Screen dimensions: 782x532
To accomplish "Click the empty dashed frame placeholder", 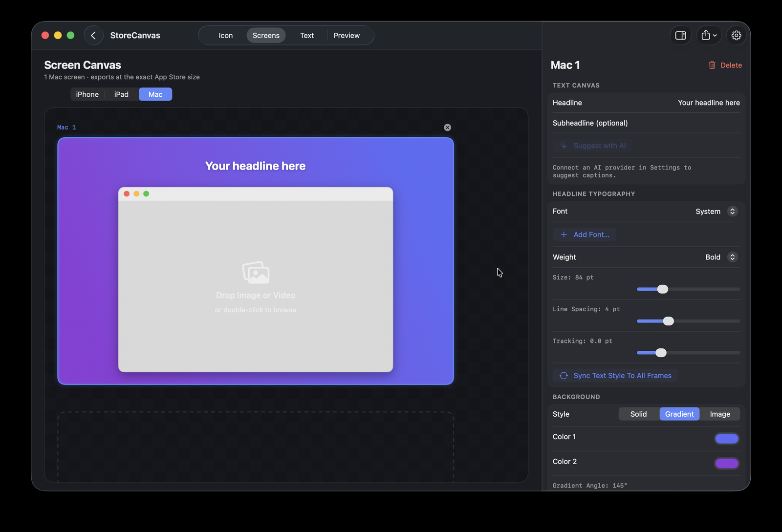I will point(256,447).
